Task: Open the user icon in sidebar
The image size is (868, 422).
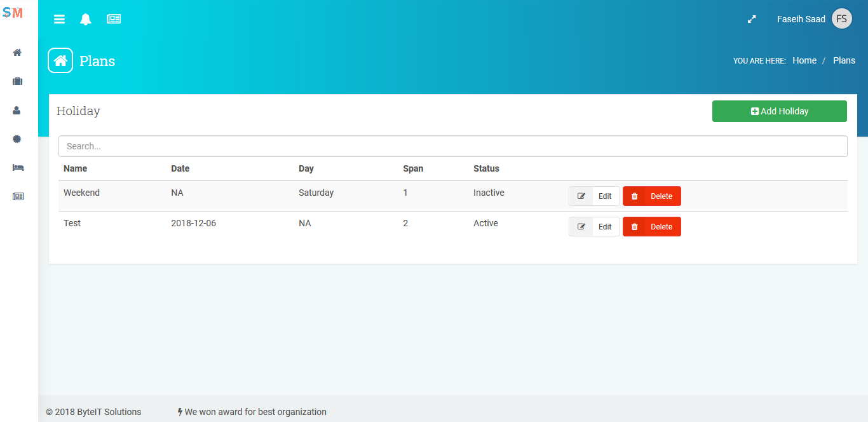Action: pos(17,110)
